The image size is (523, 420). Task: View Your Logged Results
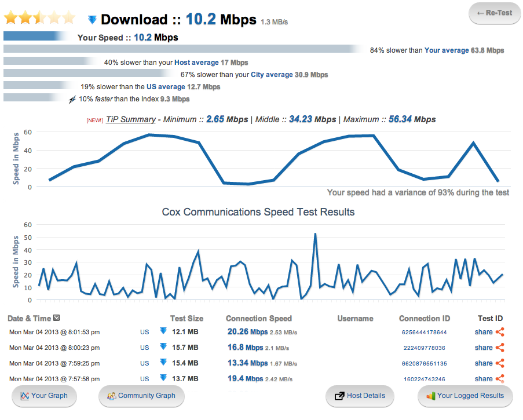(x=465, y=396)
